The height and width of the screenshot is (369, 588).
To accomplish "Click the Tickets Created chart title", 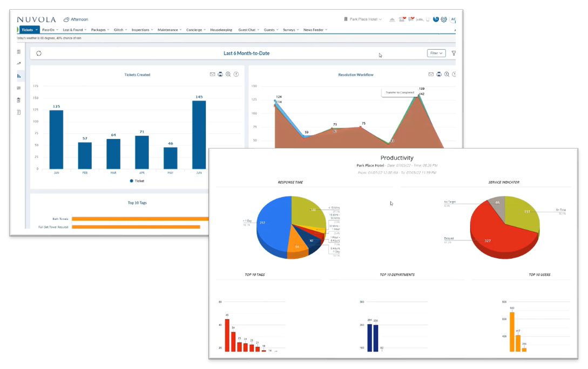I will [x=137, y=75].
